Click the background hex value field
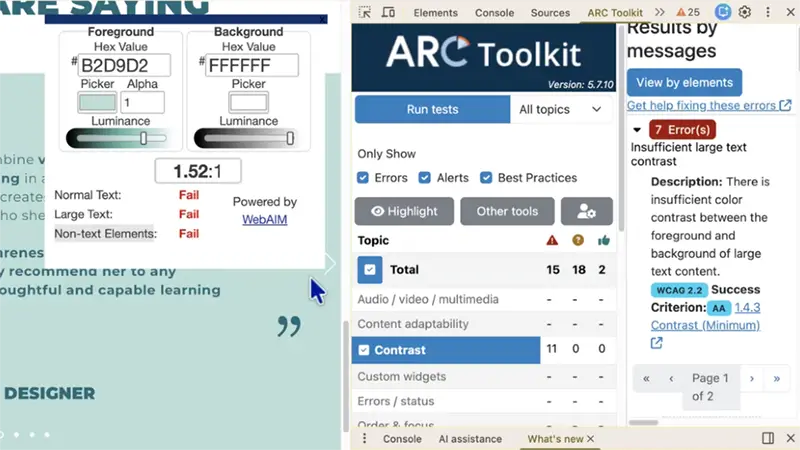 252,65
